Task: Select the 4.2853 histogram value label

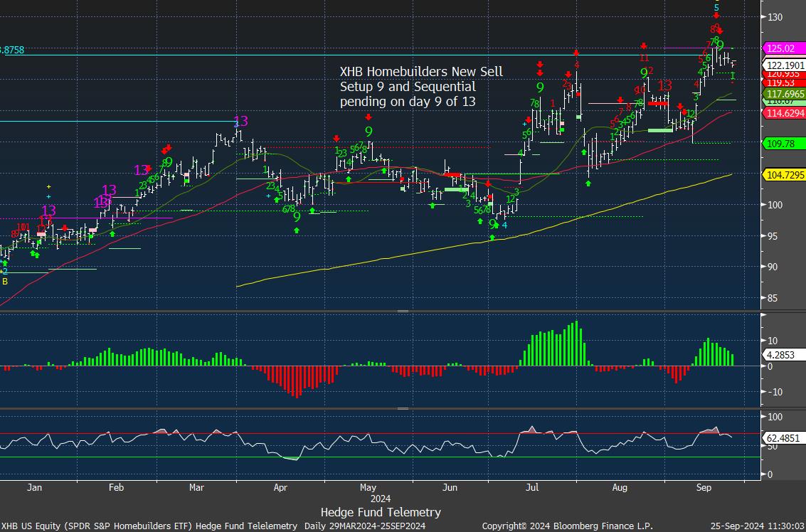Action: pyautogui.click(x=782, y=353)
